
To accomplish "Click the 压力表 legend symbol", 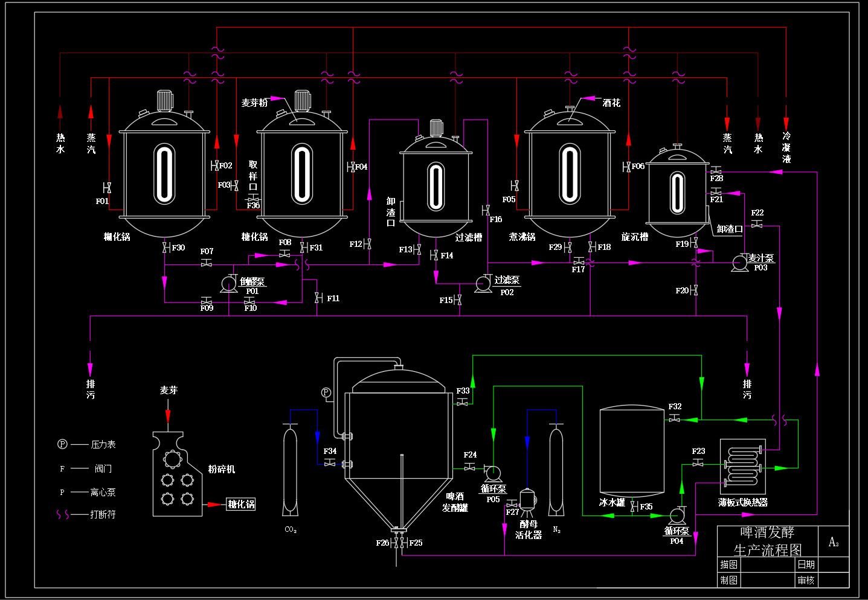I will tap(62, 444).
